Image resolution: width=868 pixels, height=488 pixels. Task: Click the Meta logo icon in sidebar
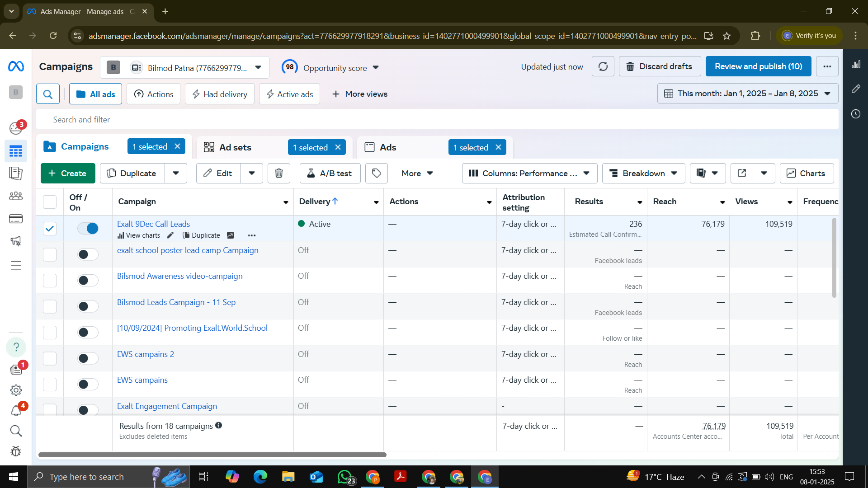tap(16, 66)
